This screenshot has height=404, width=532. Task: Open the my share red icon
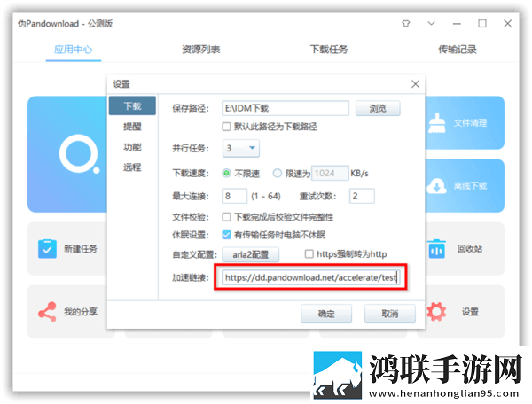click(x=47, y=312)
